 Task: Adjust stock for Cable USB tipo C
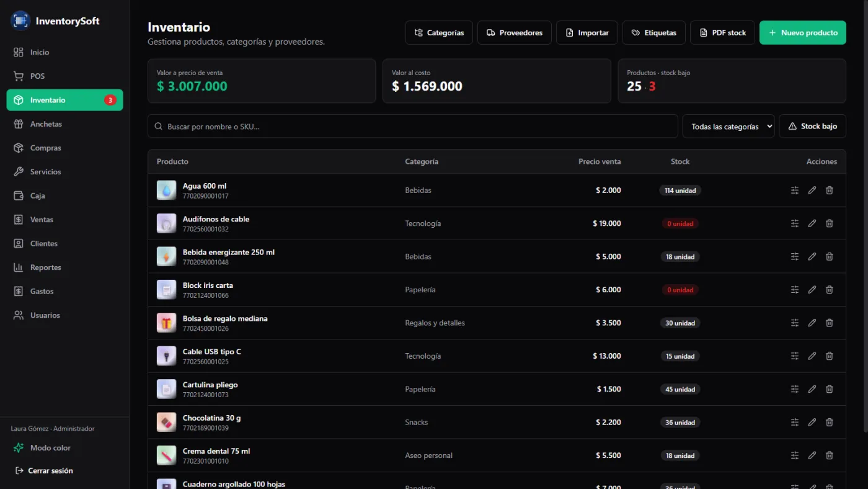tap(795, 356)
